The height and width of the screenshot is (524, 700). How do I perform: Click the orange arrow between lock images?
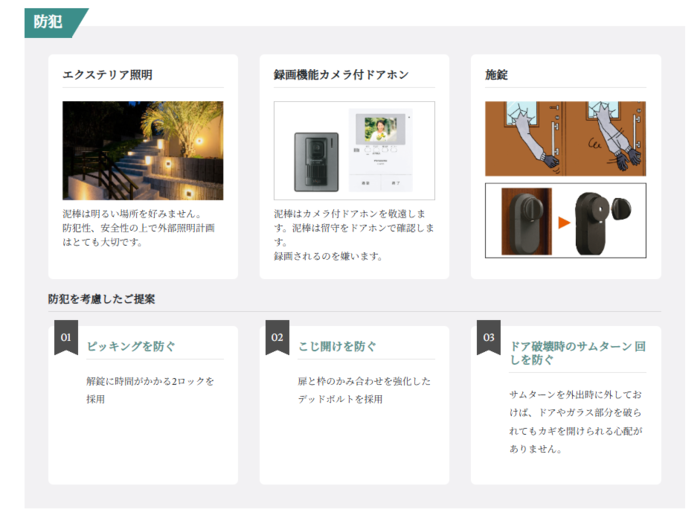[x=564, y=222]
